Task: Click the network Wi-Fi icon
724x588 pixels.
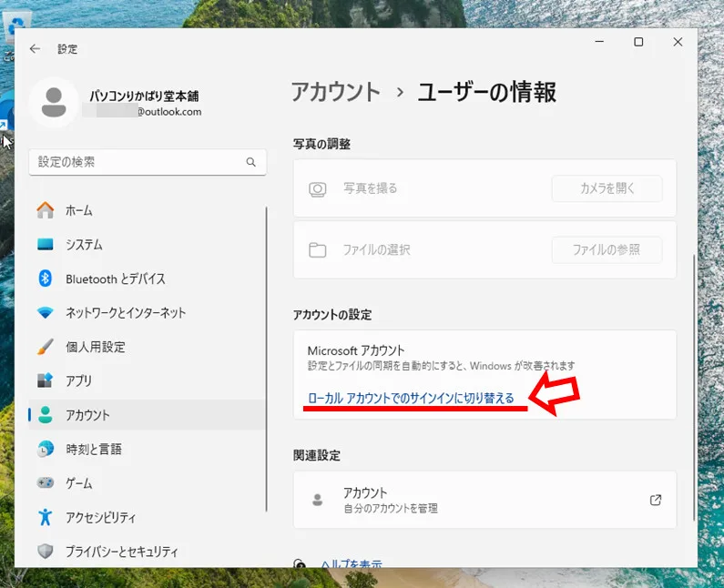Action: click(x=46, y=312)
